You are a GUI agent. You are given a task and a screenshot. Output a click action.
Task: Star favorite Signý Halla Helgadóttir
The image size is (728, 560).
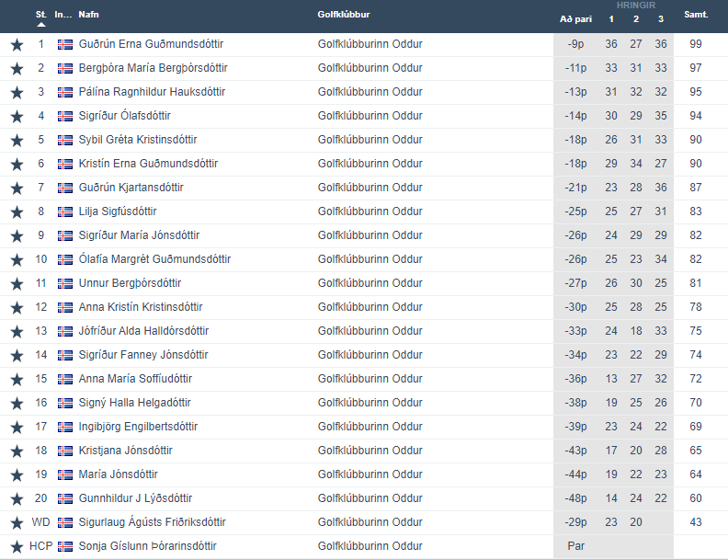tap(17, 404)
